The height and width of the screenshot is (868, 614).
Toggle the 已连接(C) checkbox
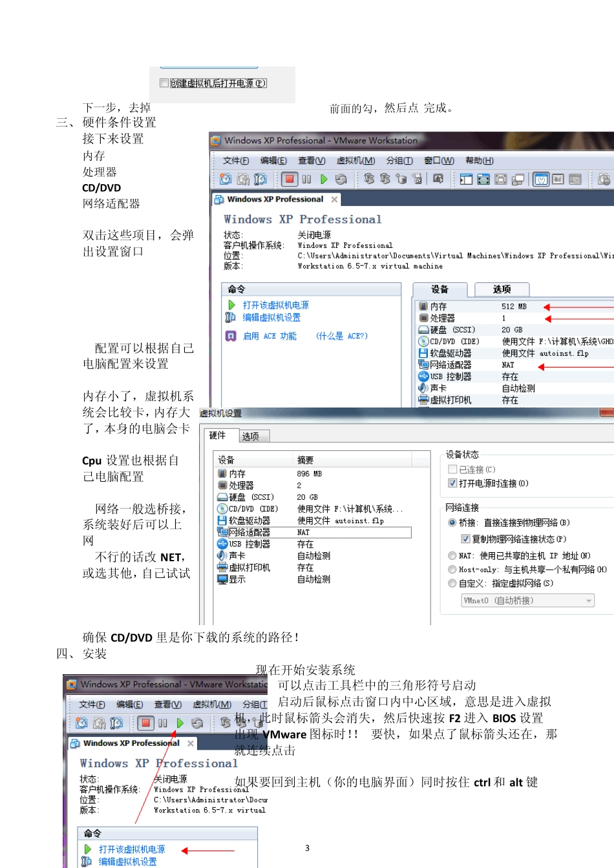click(452, 470)
